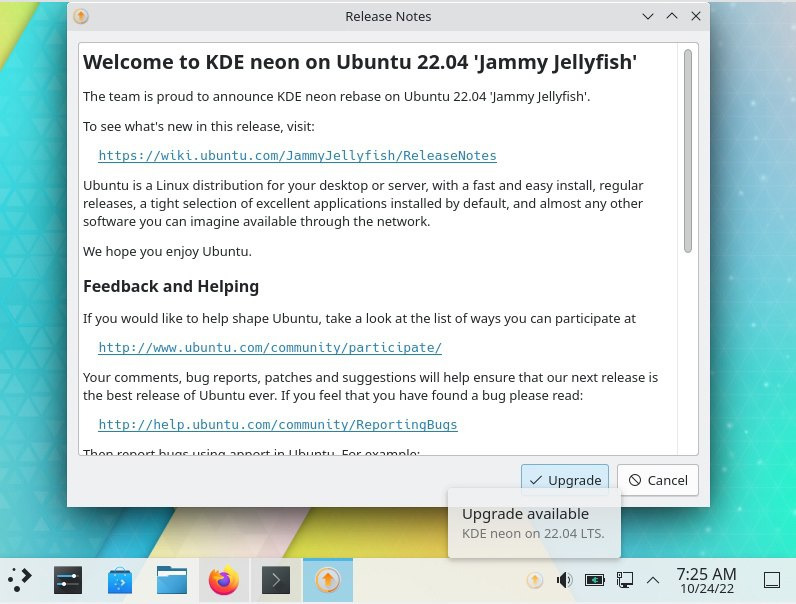
Task: Open Dolphin file manager from the taskbar
Action: [x=172, y=579]
